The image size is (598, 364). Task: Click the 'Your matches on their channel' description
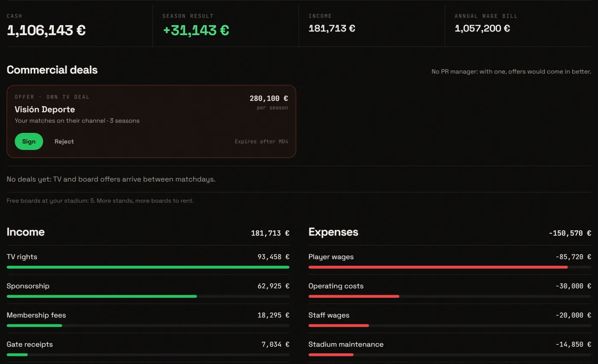(77, 120)
